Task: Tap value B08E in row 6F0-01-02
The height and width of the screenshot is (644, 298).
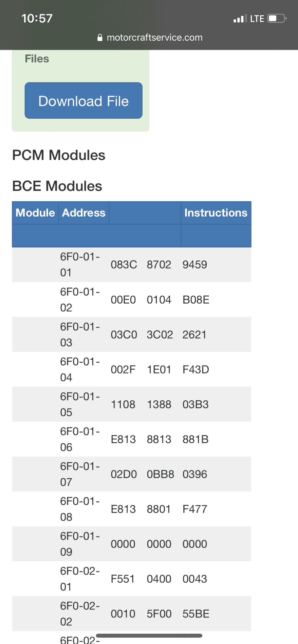Action: pos(196,300)
